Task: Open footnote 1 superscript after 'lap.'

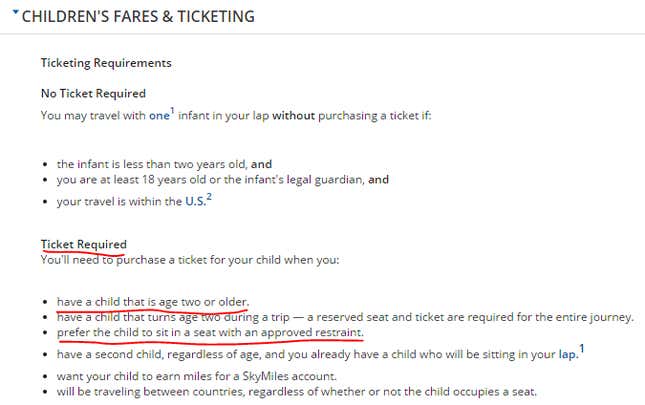Action: [582, 349]
